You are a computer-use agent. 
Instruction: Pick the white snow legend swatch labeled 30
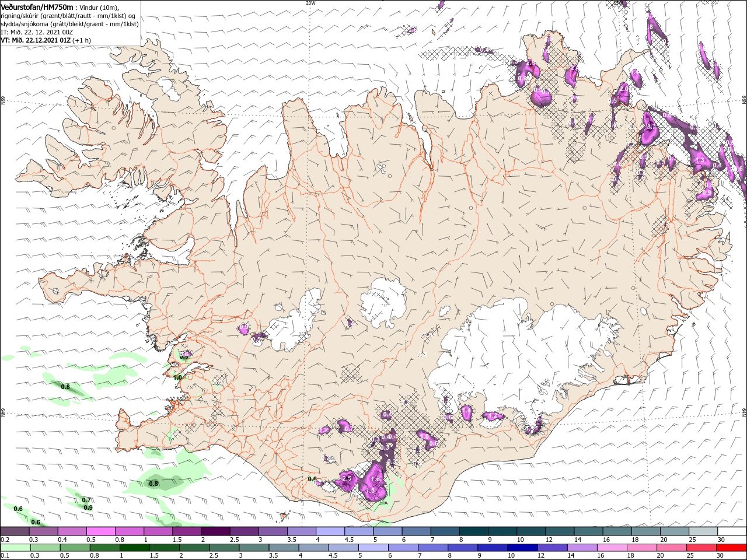[732, 531]
